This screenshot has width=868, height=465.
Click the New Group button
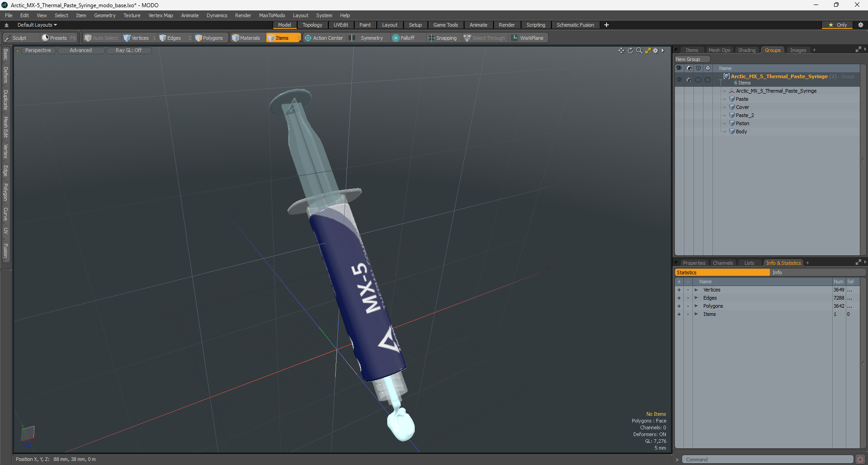692,59
